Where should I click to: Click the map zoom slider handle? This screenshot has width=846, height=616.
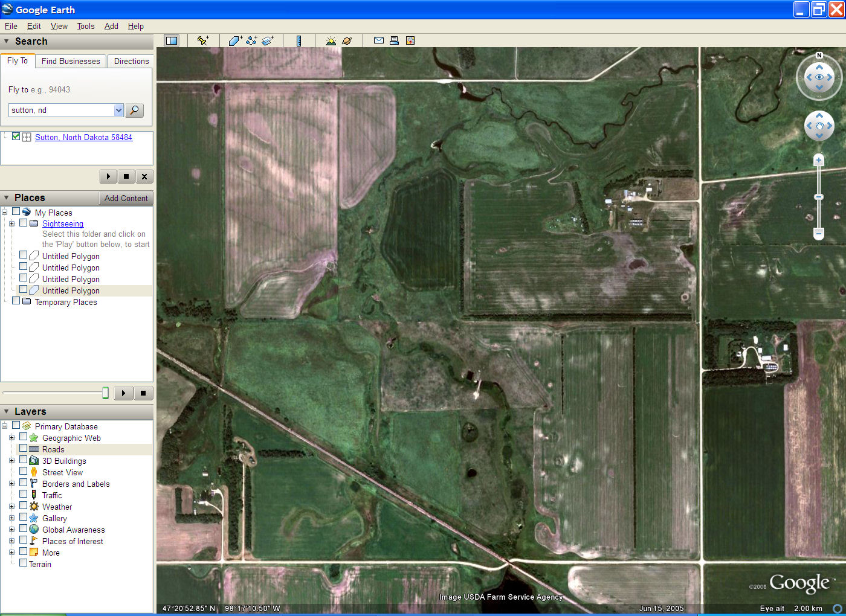819,197
